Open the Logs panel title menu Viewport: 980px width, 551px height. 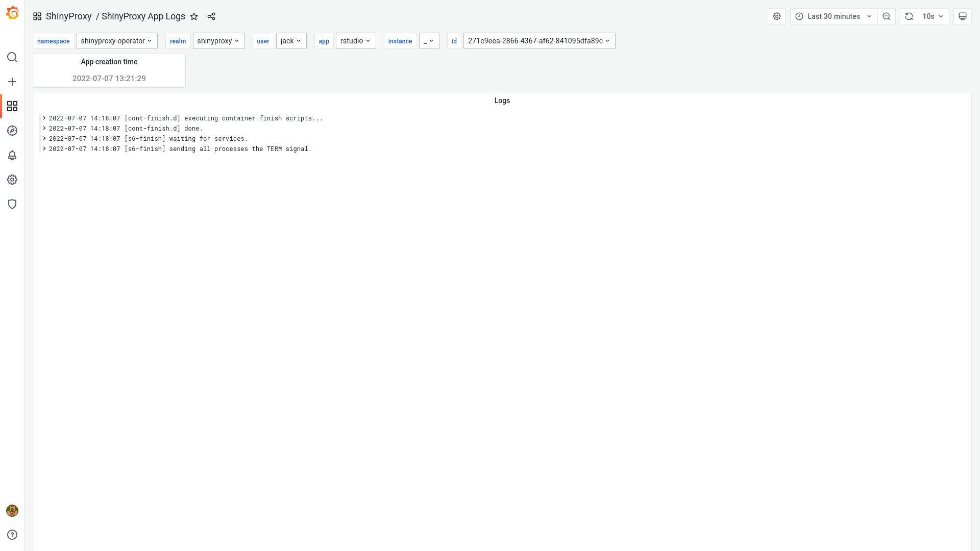[x=502, y=101]
